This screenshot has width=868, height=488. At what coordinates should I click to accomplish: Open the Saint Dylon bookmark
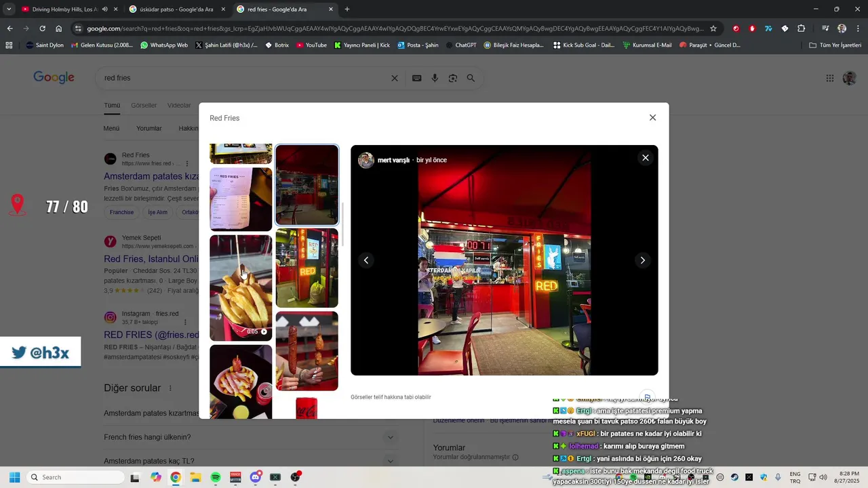45,45
